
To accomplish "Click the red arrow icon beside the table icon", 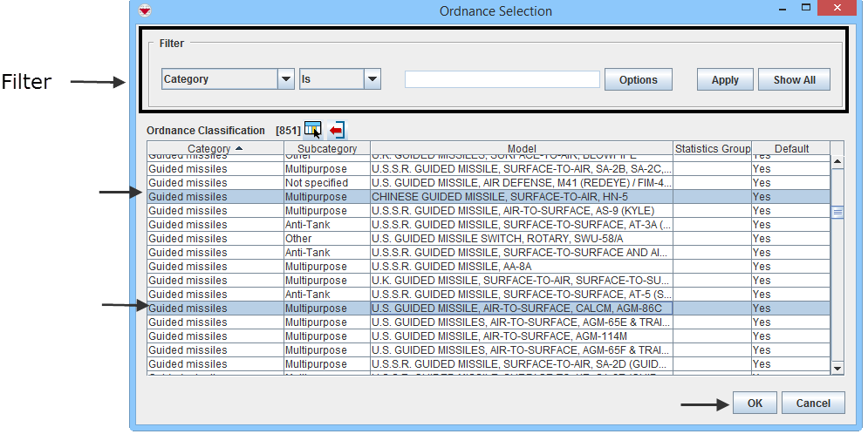I will pyautogui.click(x=337, y=130).
